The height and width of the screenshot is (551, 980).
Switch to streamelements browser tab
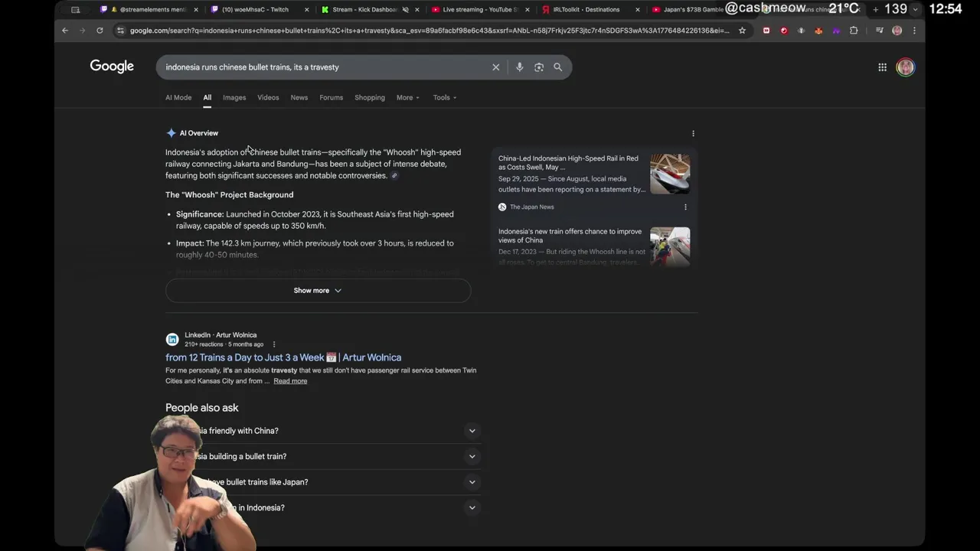(149, 10)
